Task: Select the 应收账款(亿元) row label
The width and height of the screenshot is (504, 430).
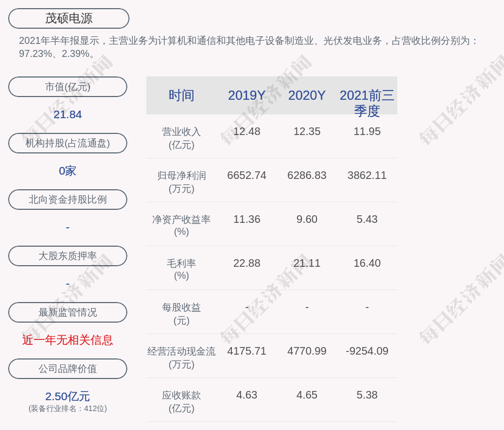Action: pos(182,402)
